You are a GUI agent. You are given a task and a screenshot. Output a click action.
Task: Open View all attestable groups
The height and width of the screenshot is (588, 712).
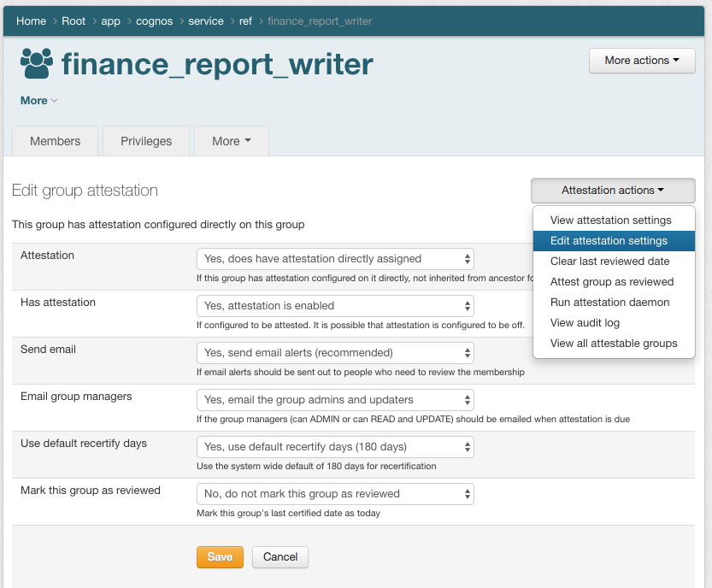point(614,344)
